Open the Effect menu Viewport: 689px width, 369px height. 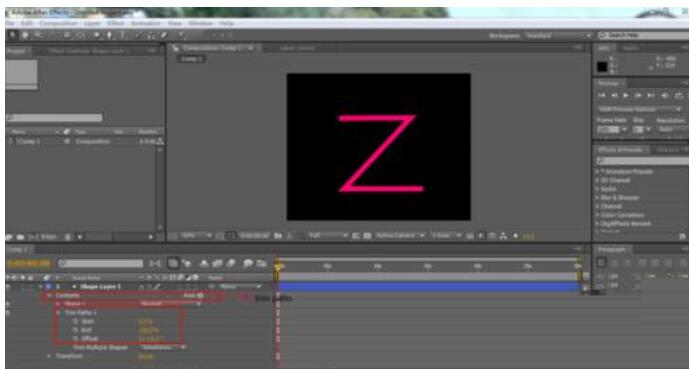[116, 23]
